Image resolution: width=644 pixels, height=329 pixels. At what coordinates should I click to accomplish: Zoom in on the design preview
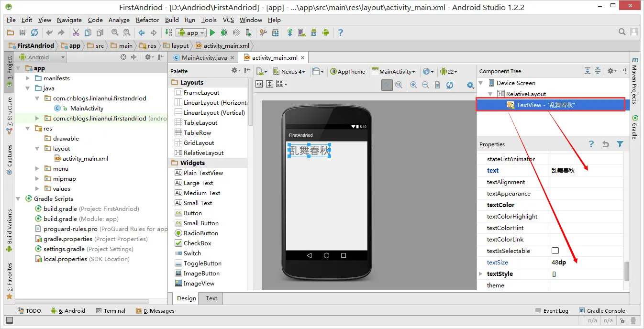[x=413, y=85]
